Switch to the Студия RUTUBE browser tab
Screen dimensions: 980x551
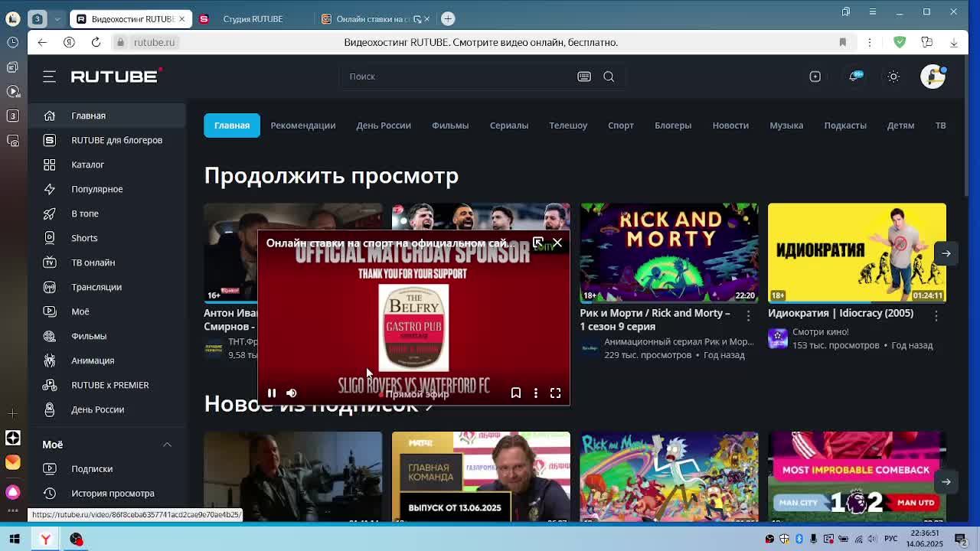[253, 18]
